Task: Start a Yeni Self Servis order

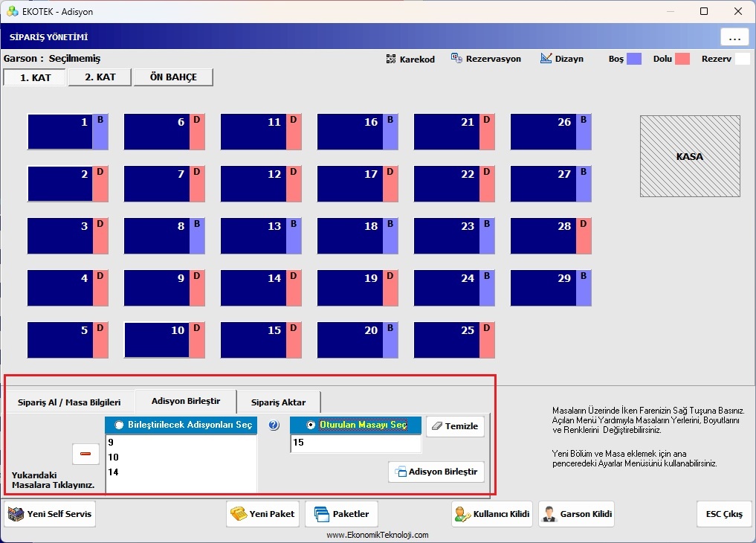Action: point(50,514)
